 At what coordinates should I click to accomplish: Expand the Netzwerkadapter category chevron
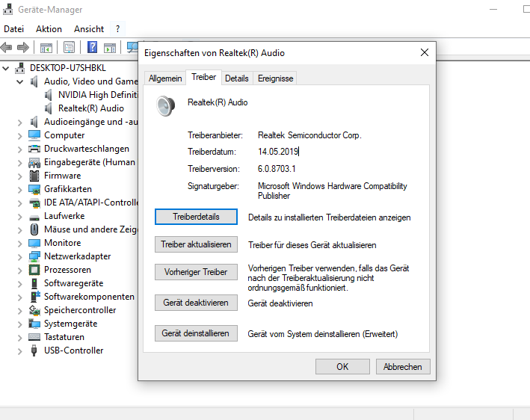click(20, 257)
